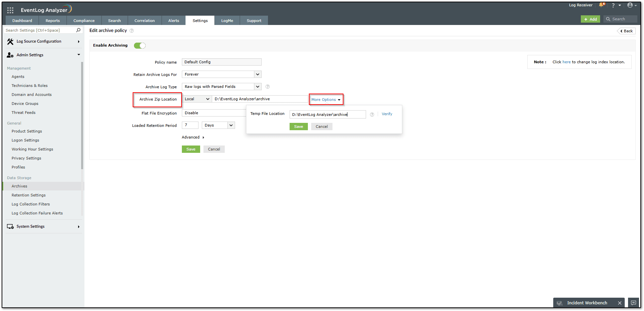Screen dimensions: 644x311
Task: Open the chat message icon
Action: (634, 303)
